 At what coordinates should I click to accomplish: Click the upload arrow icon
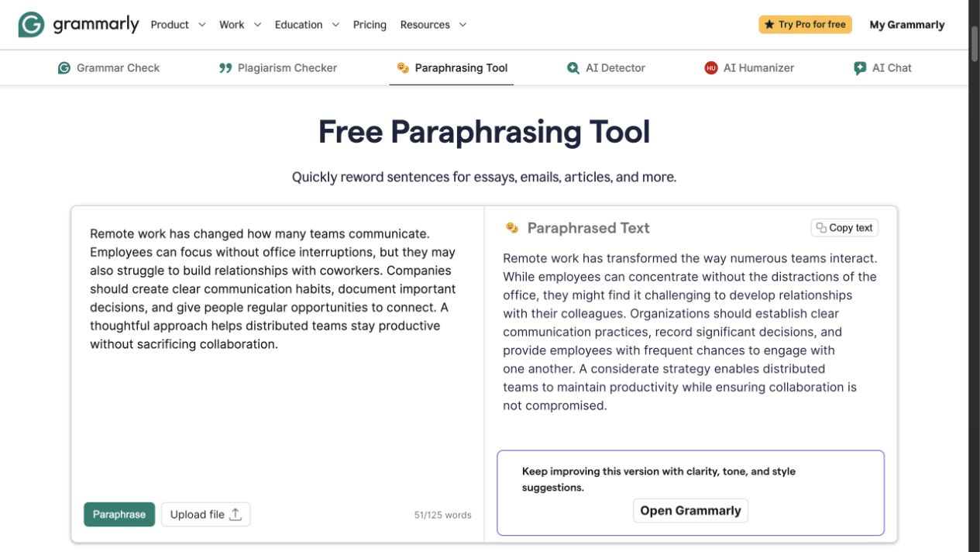tap(236, 514)
